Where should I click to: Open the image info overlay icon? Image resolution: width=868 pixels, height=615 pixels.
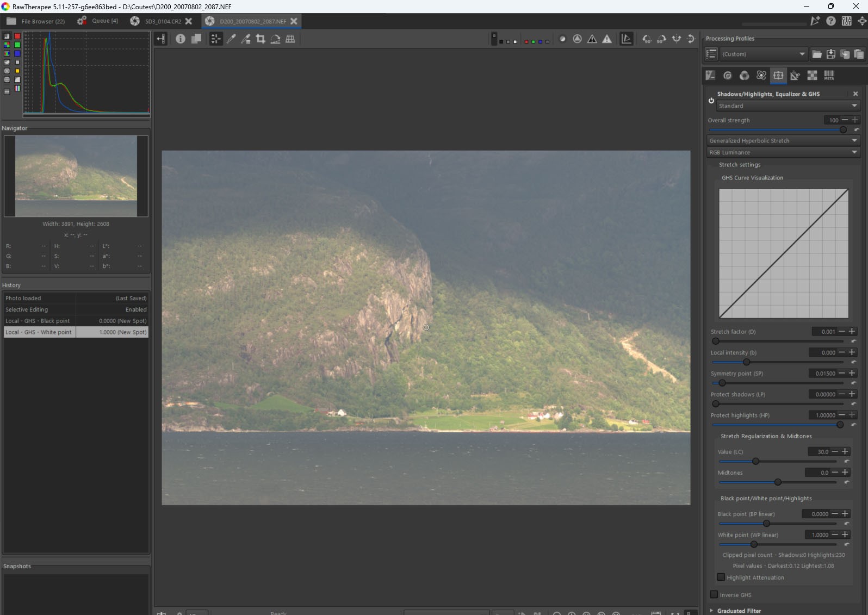[181, 39]
